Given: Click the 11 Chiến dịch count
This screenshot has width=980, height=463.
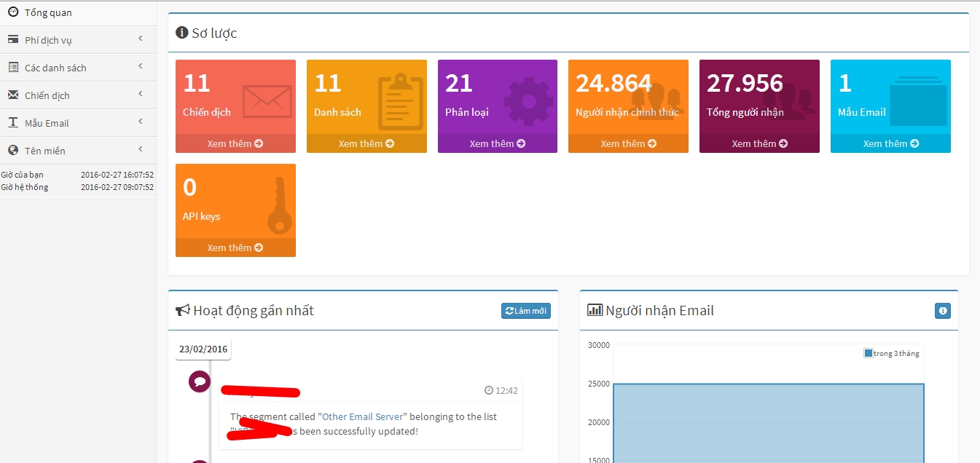Looking at the screenshot, I should [x=197, y=83].
